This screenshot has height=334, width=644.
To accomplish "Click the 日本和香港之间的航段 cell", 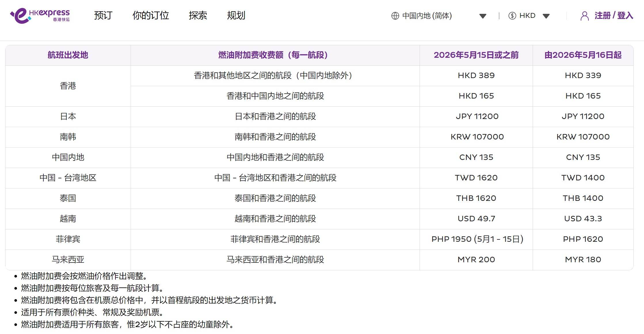I will point(275,116).
